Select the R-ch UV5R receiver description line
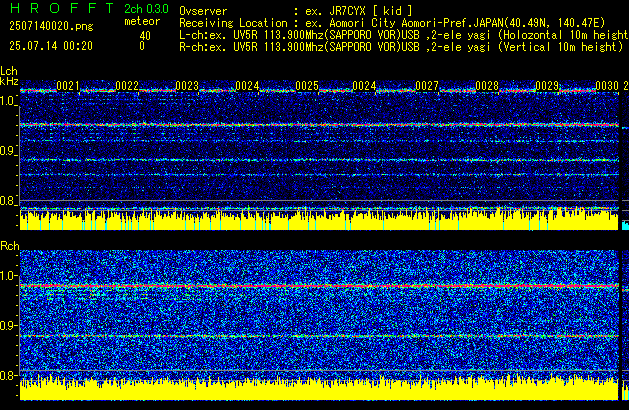 (x=401, y=47)
